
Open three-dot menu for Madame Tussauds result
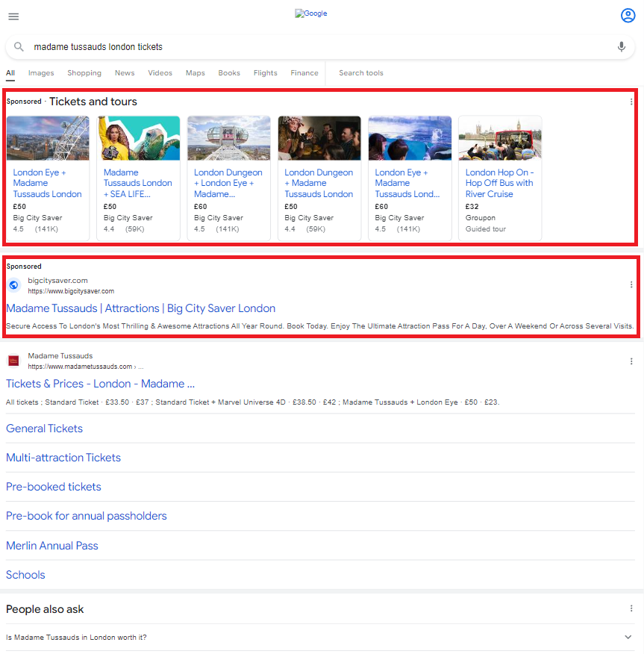631,361
